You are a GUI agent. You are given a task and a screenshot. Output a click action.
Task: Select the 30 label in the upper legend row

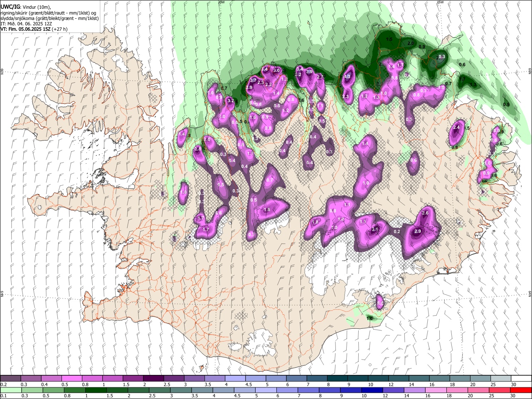coord(513,384)
